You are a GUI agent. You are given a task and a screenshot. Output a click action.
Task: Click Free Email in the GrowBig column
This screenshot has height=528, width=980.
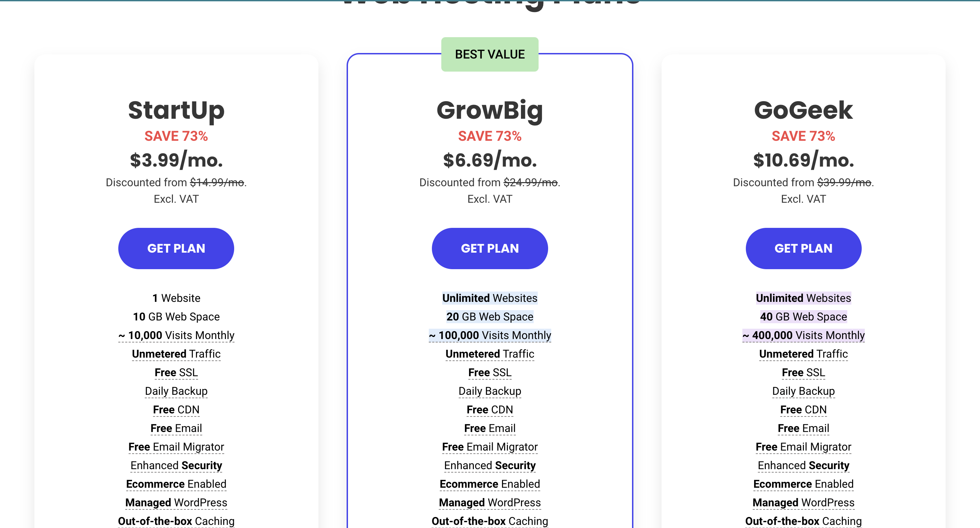[490, 428]
